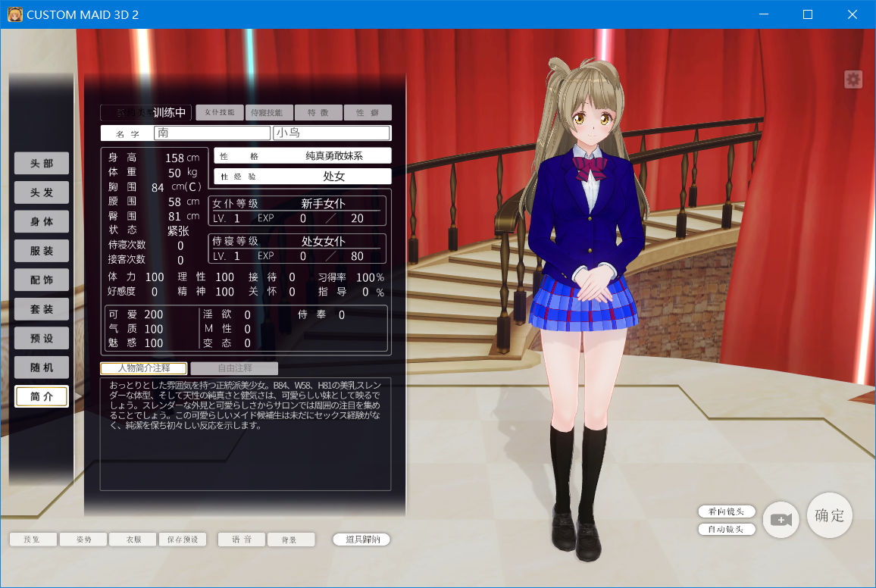Click the character description text area
This screenshot has width=876, height=588.
point(246,434)
